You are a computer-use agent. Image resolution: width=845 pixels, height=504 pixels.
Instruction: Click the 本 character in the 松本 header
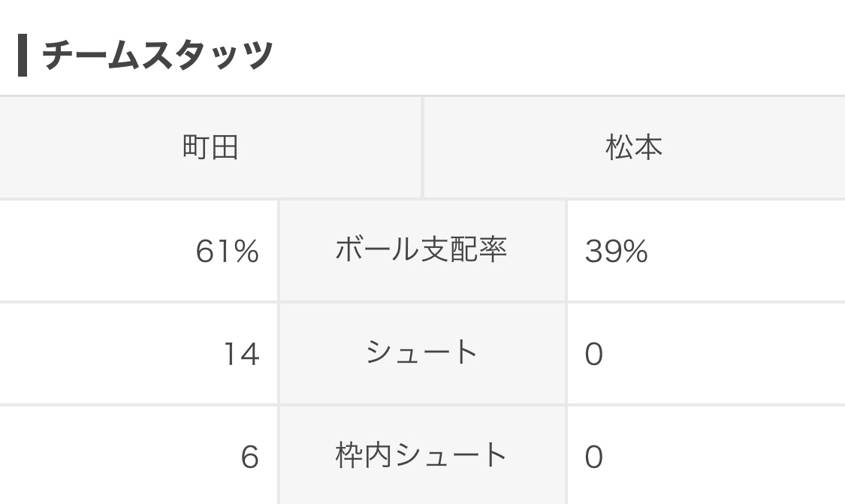[648, 148]
